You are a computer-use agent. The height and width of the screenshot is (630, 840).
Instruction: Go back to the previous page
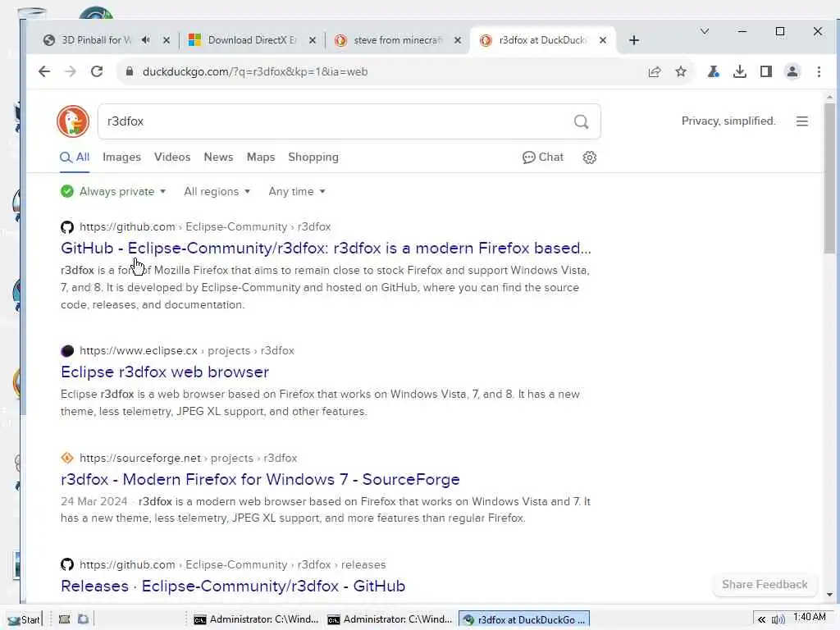pos(44,71)
